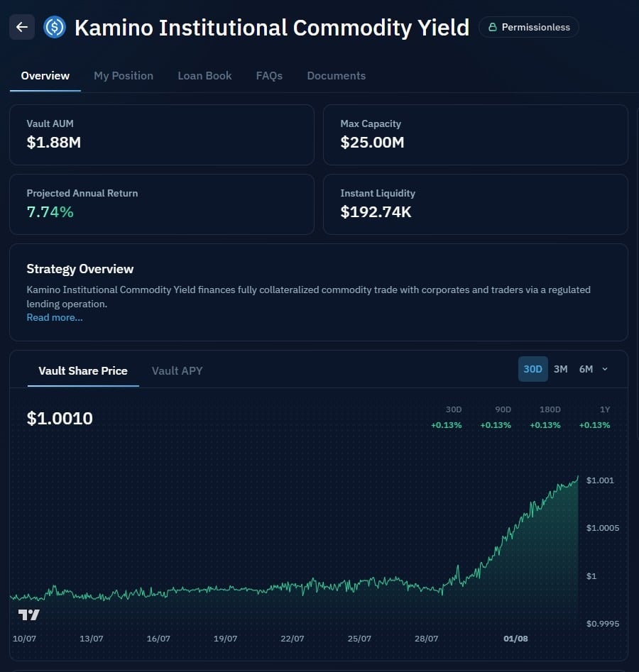Open the Documents tab
This screenshot has width=639, height=672.
pyautogui.click(x=337, y=76)
